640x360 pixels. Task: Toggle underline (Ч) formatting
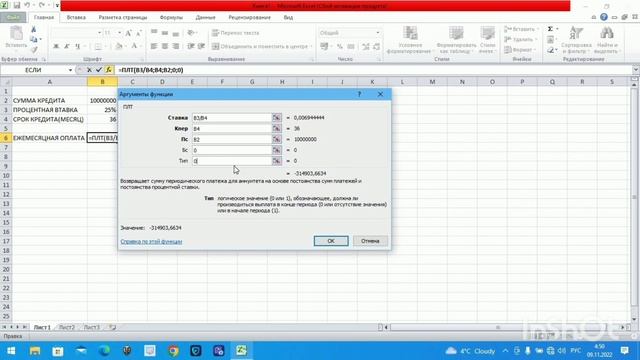click(77, 47)
